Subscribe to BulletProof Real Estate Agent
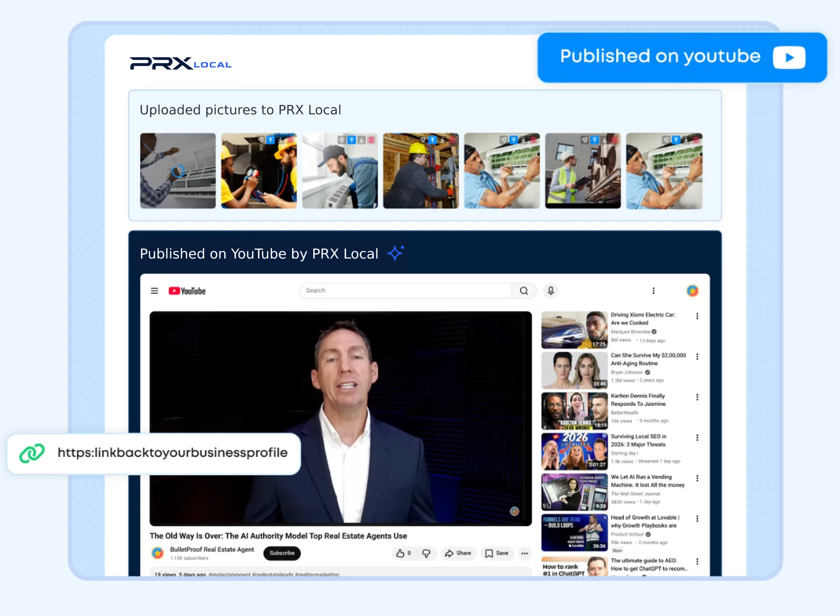Viewport: 840px width, 616px height. [x=282, y=553]
